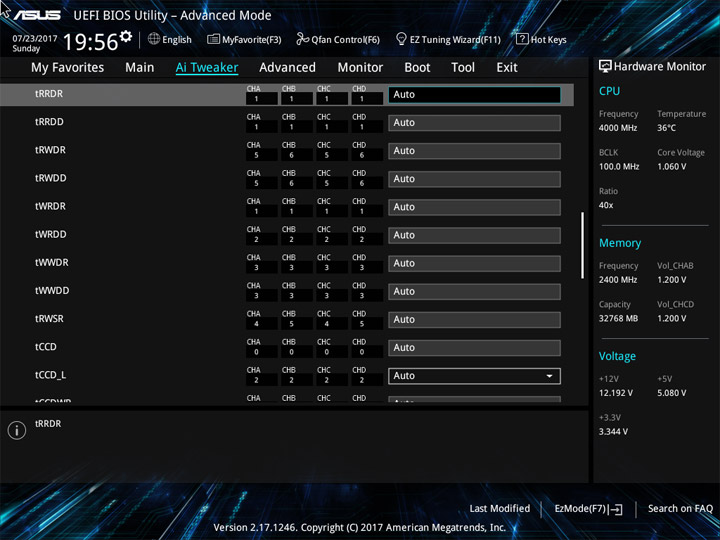Screen dimensions: 720x540
Task: Open Qfan Control fan icon
Action: pos(302,39)
